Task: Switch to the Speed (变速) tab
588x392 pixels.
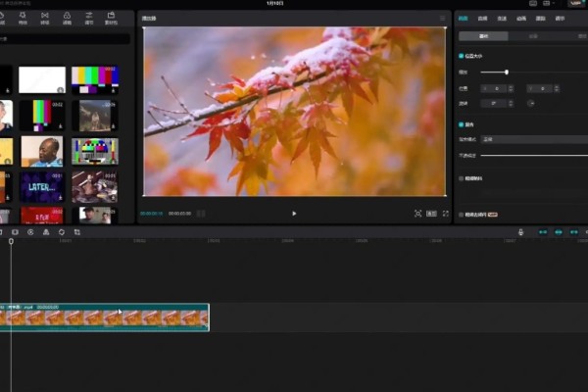Action: (502, 18)
